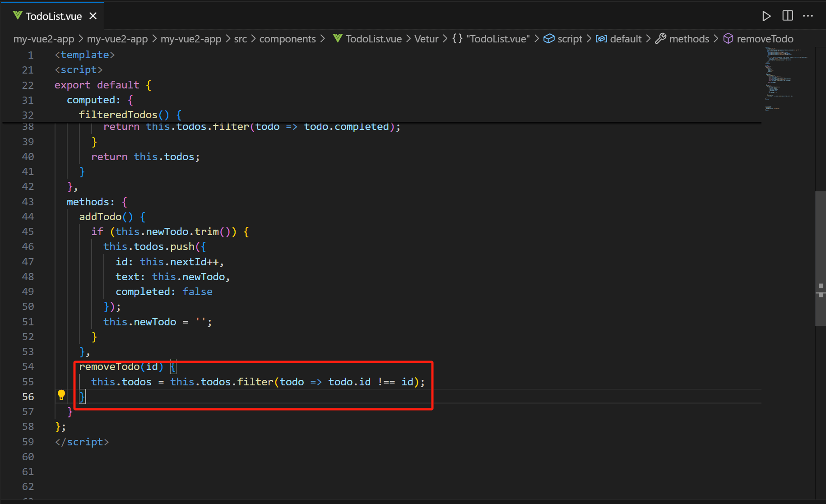Select the TodoList.vue tab
This screenshot has width=826, height=504.
[x=53, y=16]
